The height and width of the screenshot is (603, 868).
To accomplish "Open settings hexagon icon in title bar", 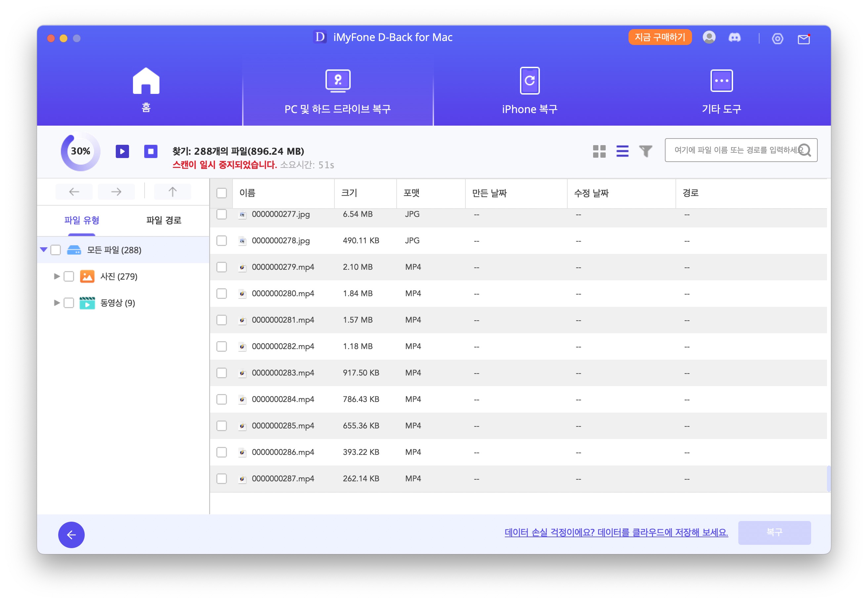I will [x=777, y=39].
